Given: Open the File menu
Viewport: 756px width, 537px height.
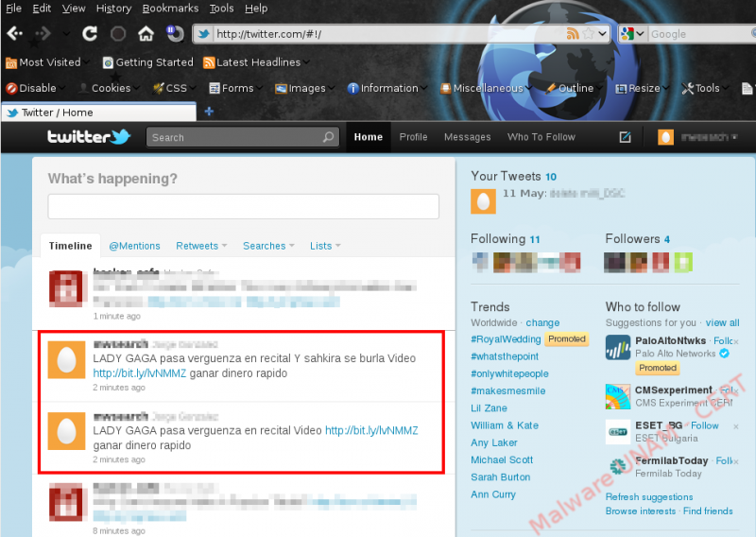Looking at the screenshot, I should (x=13, y=9).
